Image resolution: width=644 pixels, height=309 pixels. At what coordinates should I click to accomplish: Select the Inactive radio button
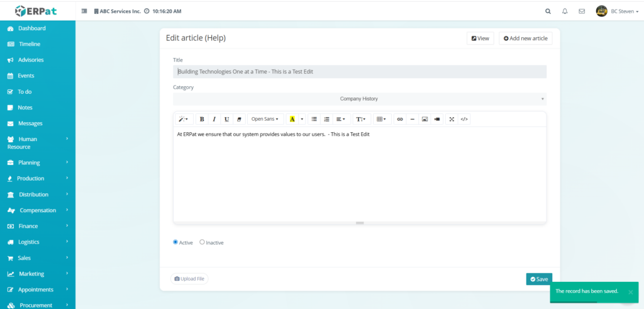(x=202, y=242)
